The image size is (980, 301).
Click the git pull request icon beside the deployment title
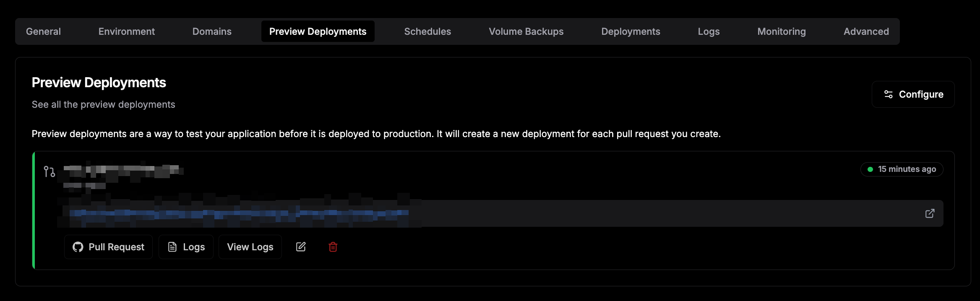(x=50, y=171)
